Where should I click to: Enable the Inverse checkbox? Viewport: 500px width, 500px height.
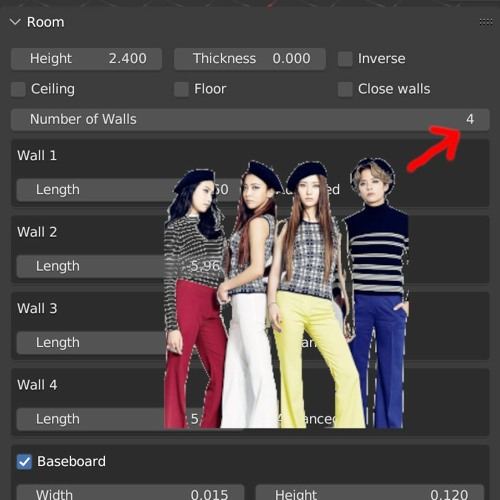coord(345,59)
